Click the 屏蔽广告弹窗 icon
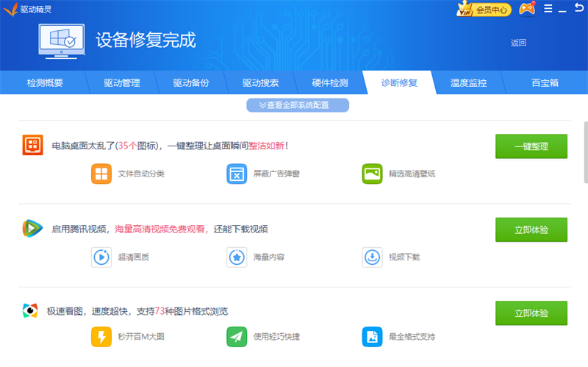 (237, 174)
